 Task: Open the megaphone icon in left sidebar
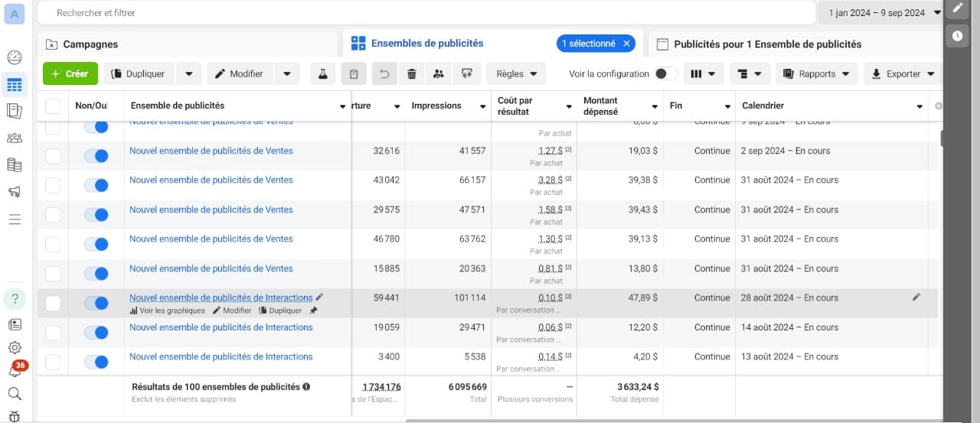pos(14,192)
